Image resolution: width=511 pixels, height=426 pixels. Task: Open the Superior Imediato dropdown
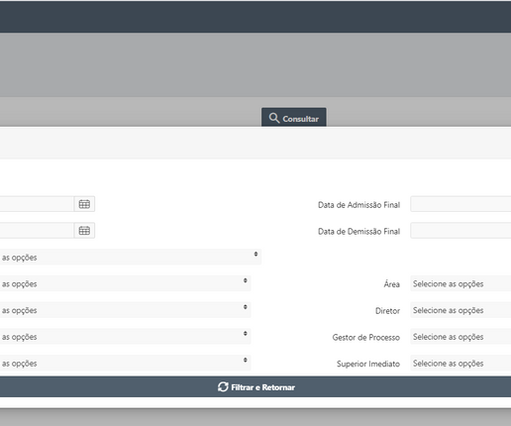pyautogui.click(x=461, y=363)
